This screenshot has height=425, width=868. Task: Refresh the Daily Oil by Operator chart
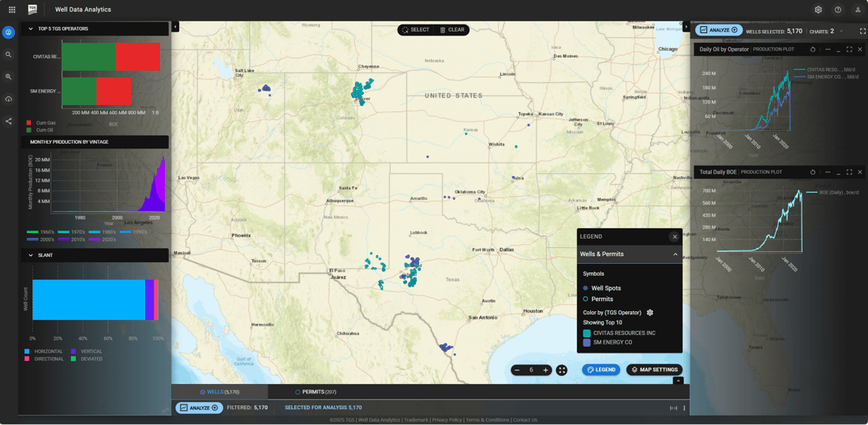coord(813,49)
